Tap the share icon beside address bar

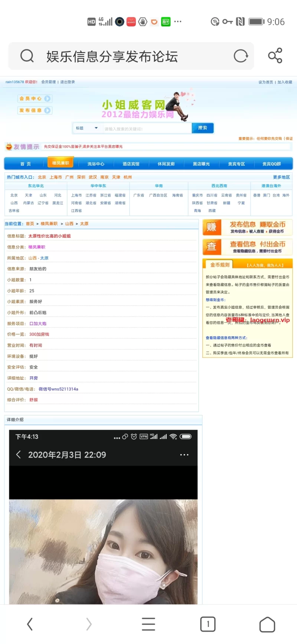click(x=275, y=56)
